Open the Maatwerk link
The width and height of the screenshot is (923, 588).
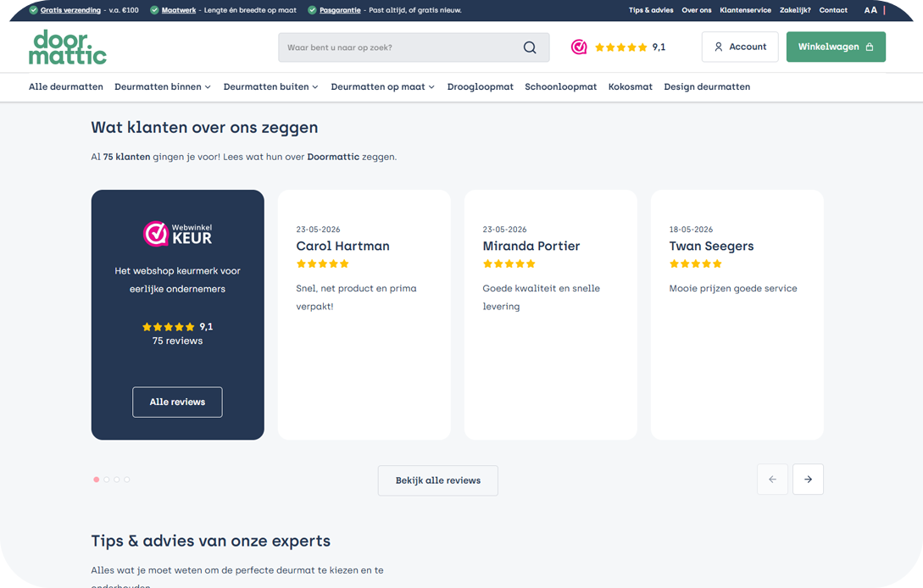point(179,10)
